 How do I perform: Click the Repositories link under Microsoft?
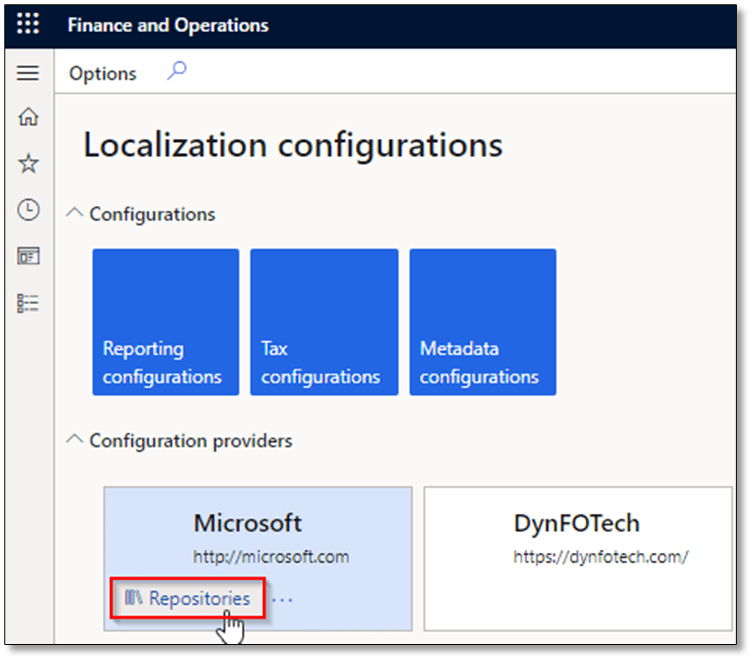pyautogui.click(x=199, y=598)
